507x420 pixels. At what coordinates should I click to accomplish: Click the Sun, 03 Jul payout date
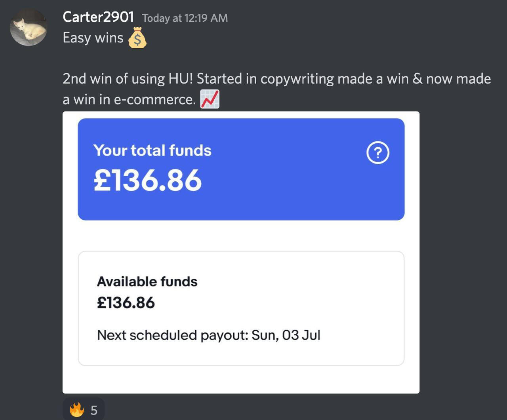point(286,335)
